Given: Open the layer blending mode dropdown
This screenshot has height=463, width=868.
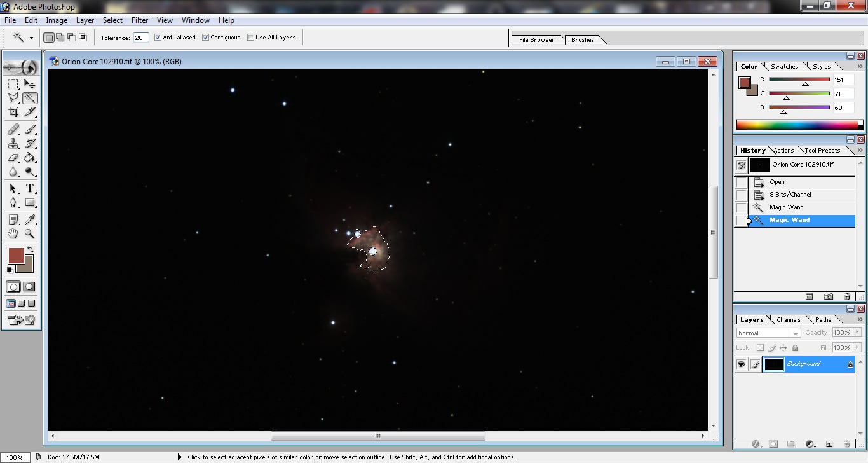Looking at the screenshot, I should (x=768, y=333).
